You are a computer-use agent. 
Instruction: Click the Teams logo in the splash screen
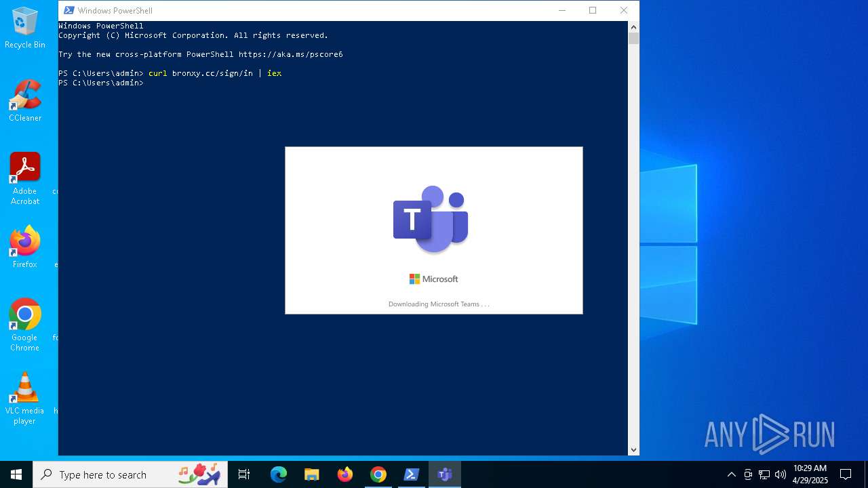431,219
